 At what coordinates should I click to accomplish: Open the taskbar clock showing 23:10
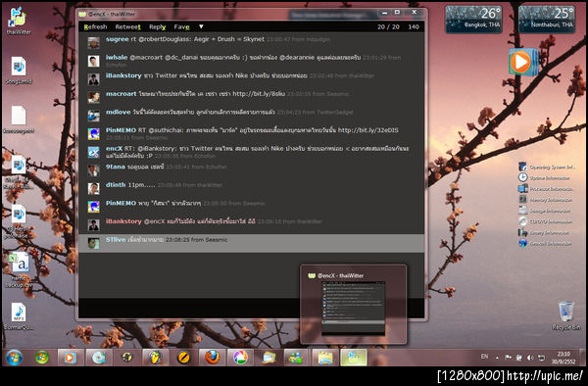[563, 358]
